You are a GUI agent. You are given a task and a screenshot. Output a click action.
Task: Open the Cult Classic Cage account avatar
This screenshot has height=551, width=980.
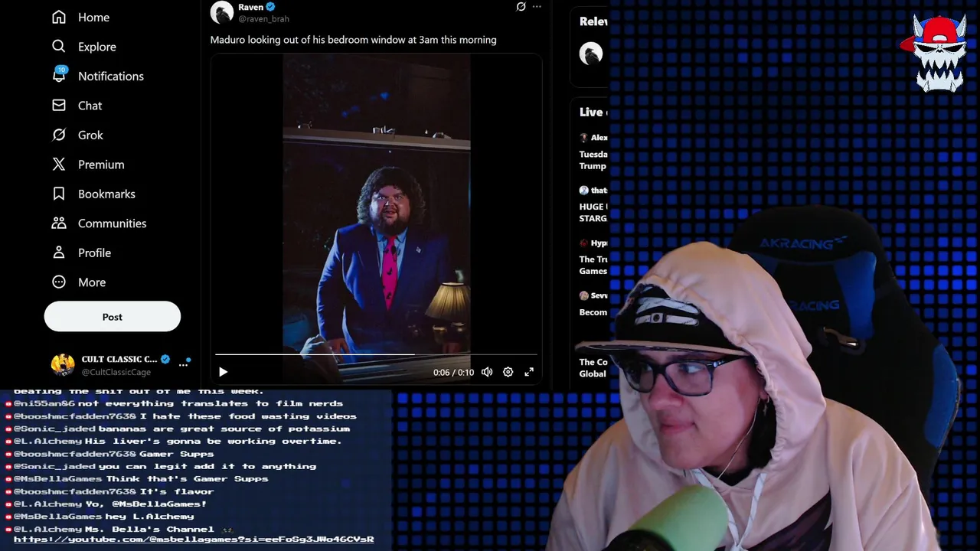(63, 365)
